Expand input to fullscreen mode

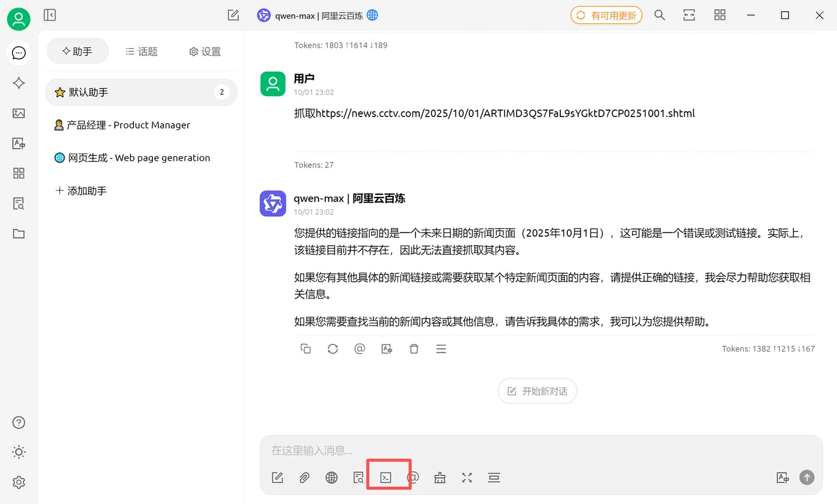coord(466,477)
